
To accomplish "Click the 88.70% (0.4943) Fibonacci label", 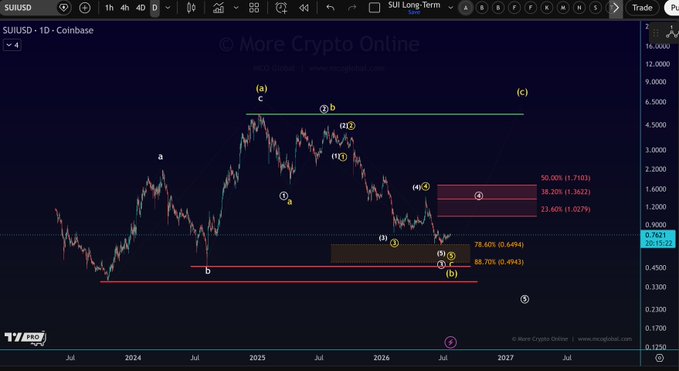I will coord(499,262).
